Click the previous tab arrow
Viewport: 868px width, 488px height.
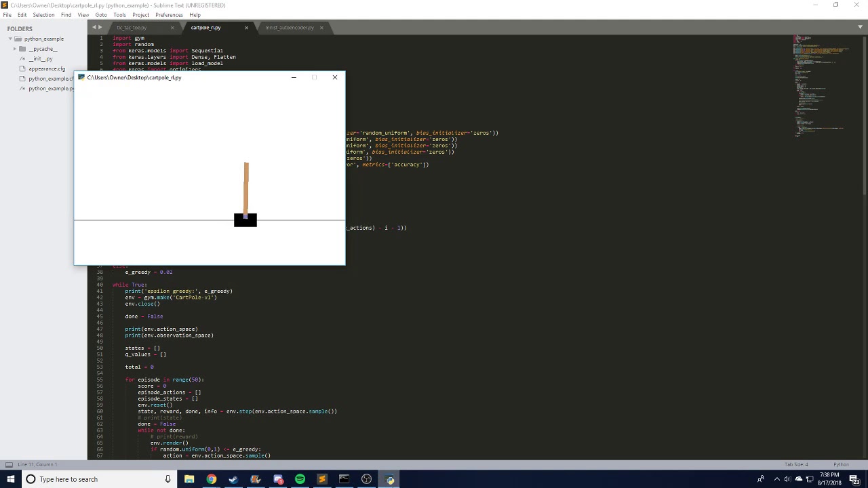(94, 27)
